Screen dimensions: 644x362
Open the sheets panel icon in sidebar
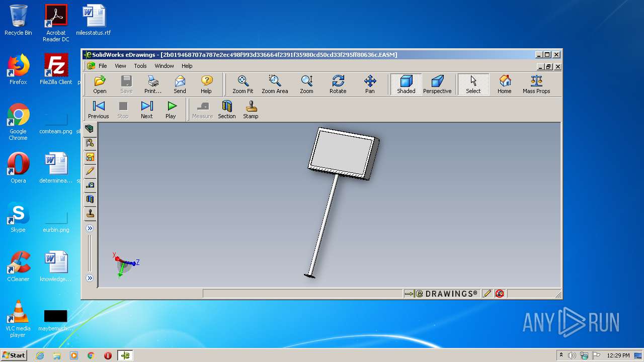(x=90, y=129)
